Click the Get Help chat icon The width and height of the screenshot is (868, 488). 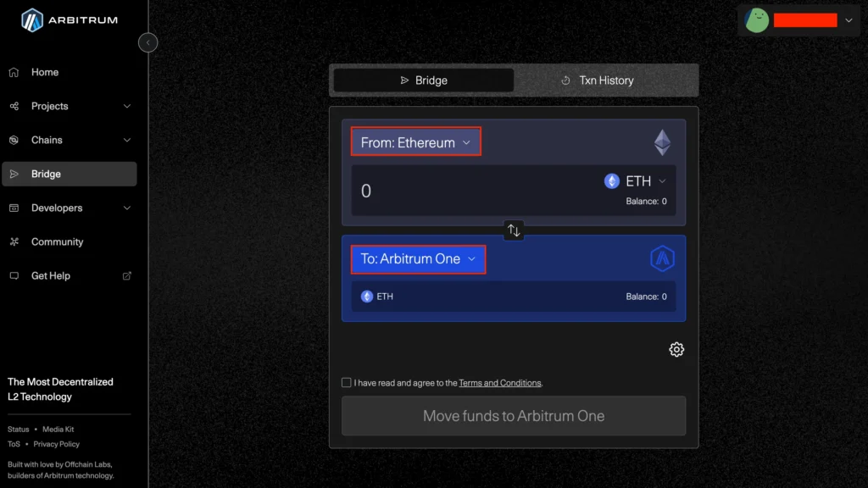coord(14,275)
